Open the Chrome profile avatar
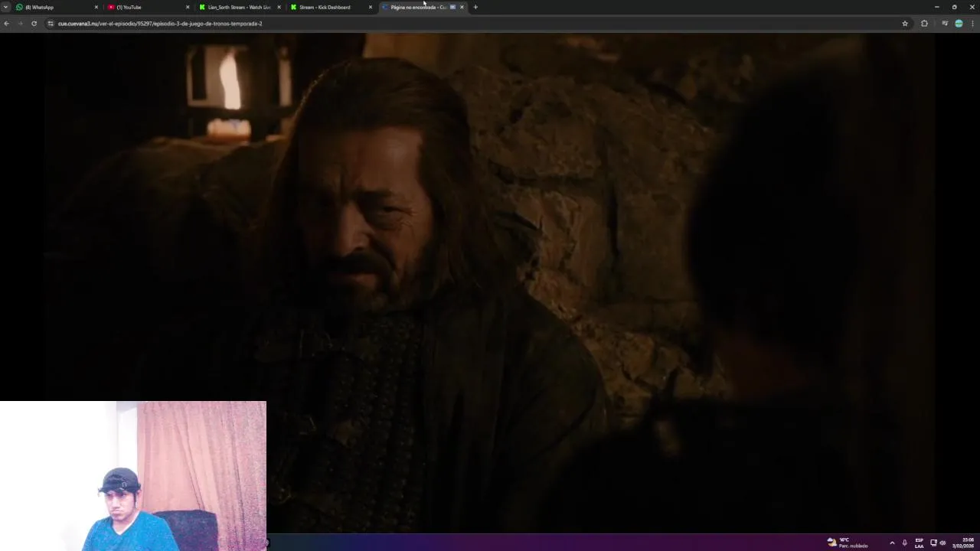Screen dimensions: 980x551 [x=959, y=24]
